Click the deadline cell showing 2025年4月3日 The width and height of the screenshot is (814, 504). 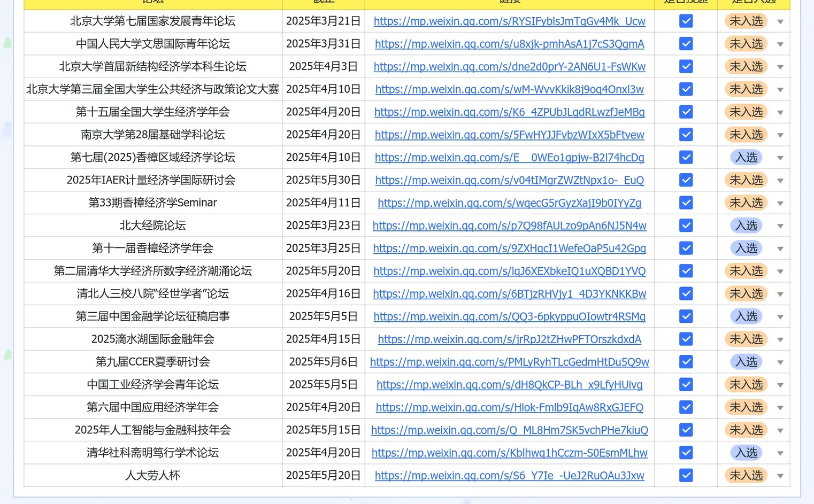pos(324,66)
